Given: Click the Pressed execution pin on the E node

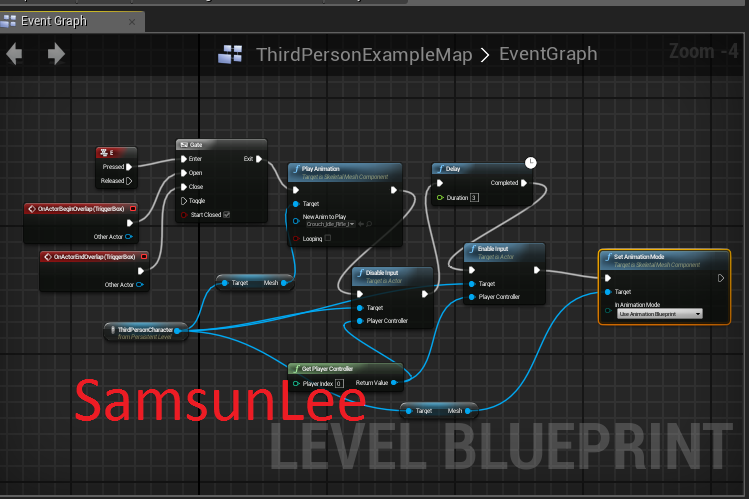Looking at the screenshot, I should (x=129, y=167).
